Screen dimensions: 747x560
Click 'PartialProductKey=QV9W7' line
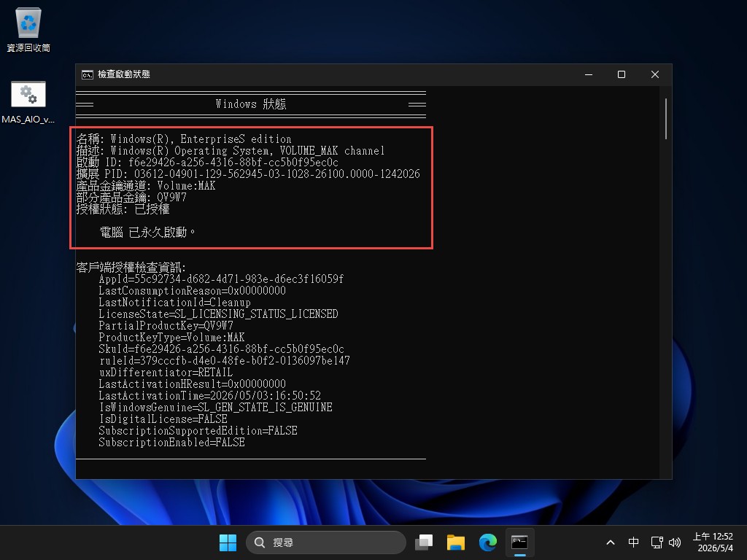pyautogui.click(x=166, y=326)
